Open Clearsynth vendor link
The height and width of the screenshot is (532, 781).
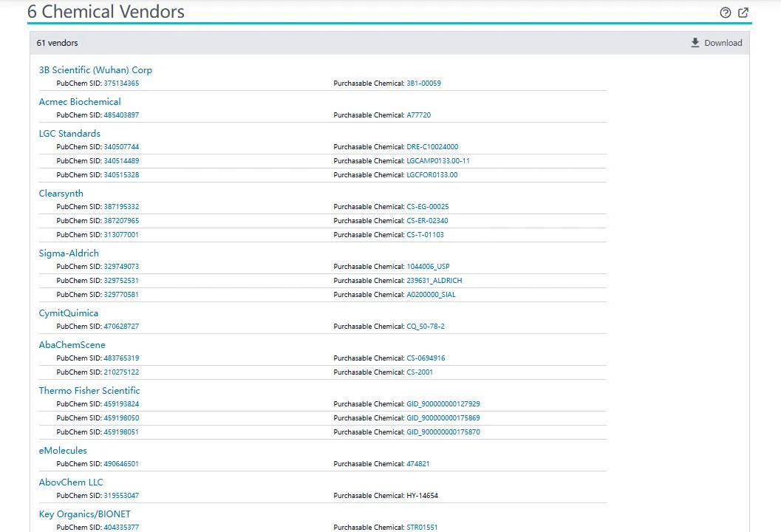[61, 194]
